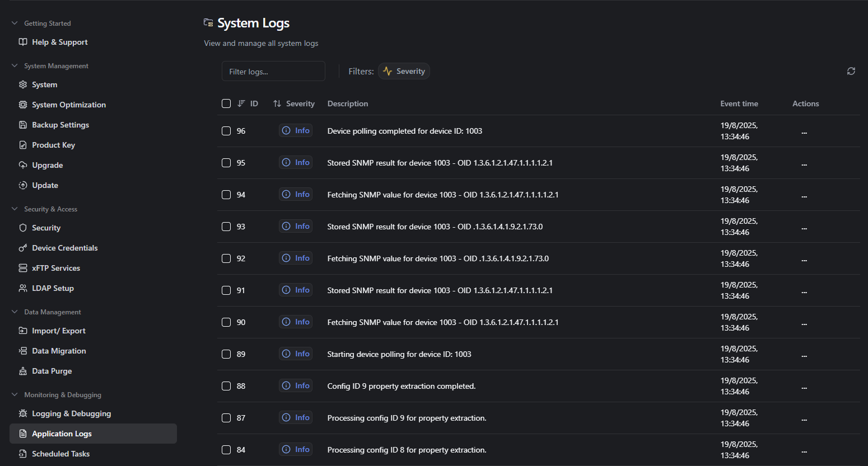Click the refresh logs icon
Viewport: 868px width, 466px height.
[851, 71]
